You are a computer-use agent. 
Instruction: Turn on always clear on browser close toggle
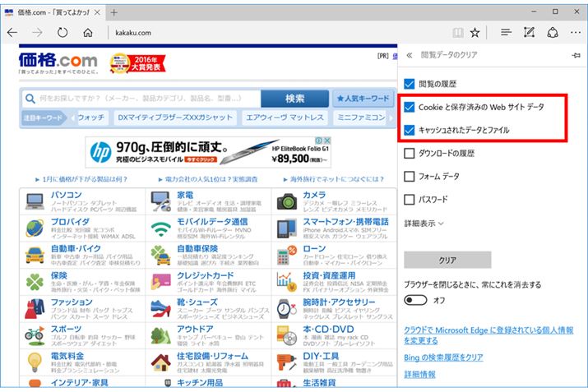click(415, 300)
